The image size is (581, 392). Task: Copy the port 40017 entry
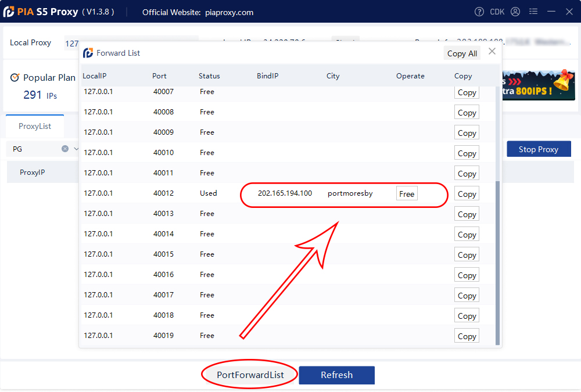(x=467, y=296)
